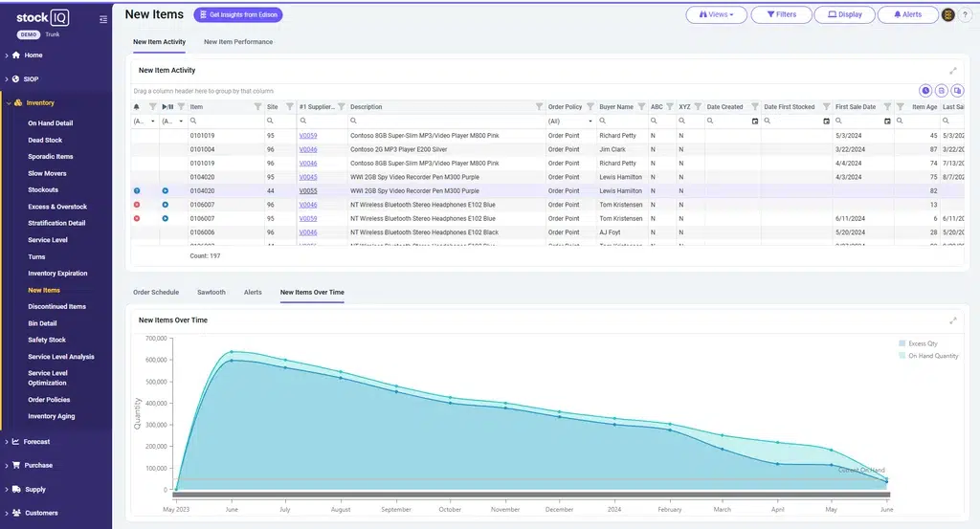The height and width of the screenshot is (529, 980).
Task: Open First Sale Date calendar picker
Action: 887,121
